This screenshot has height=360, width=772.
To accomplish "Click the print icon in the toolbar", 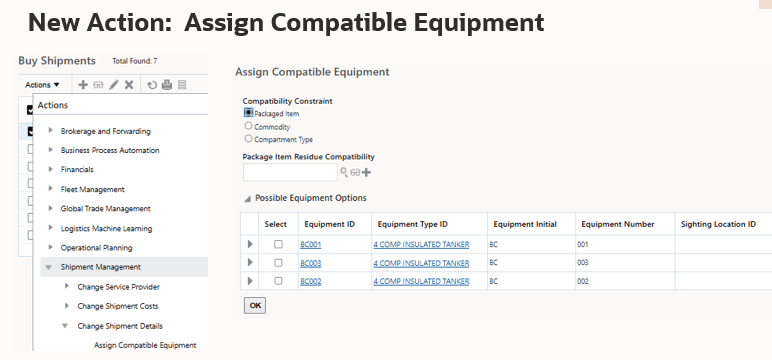I will [x=167, y=85].
